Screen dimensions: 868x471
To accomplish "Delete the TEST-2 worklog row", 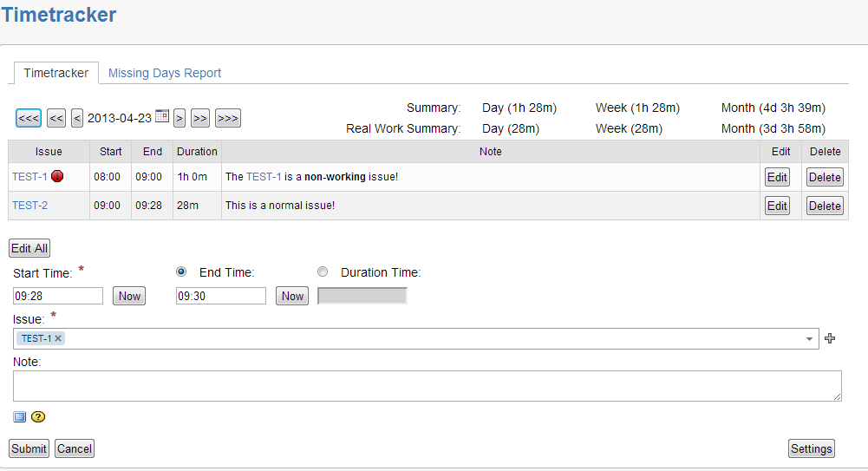I will click(825, 206).
